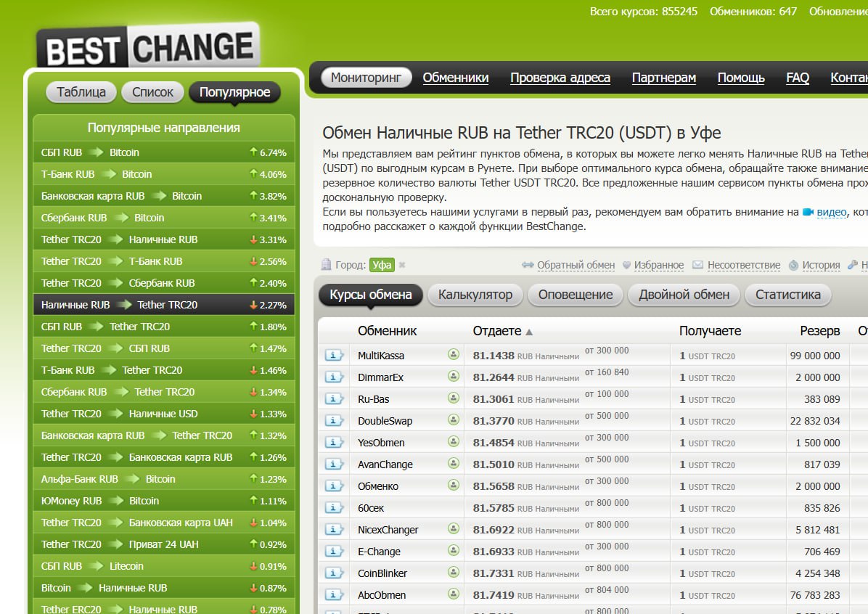
Task: Open Помощь in the top navigation
Action: [741, 78]
